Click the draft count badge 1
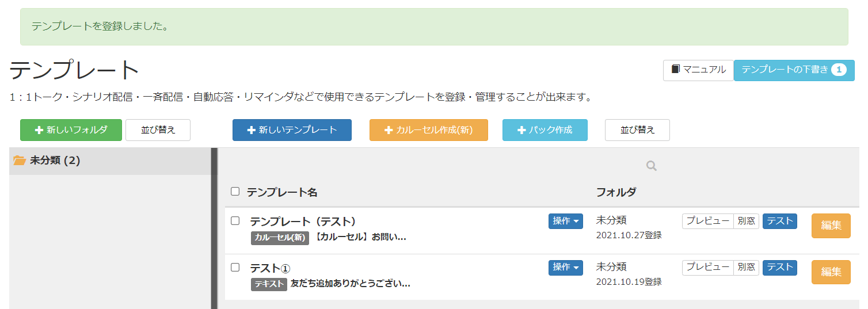Viewport: 868px width, 309px height. tap(839, 70)
